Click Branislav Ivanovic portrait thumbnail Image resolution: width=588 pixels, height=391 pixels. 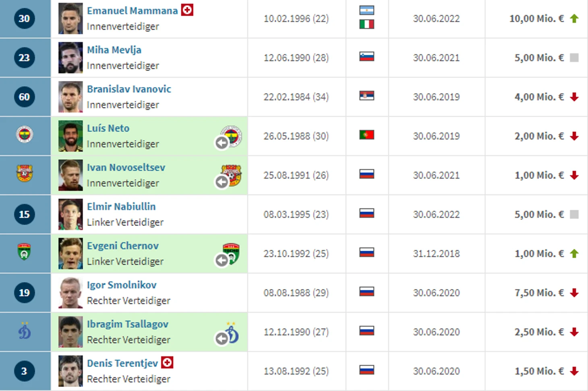pyautogui.click(x=70, y=97)
